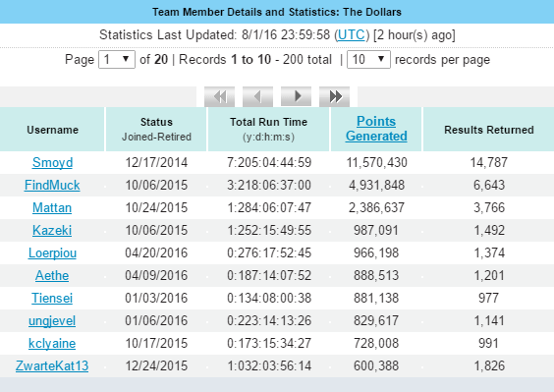Screen dimensions: 554x392
Task: Open the page number dropdown
Action: click(x=117, y=59)
